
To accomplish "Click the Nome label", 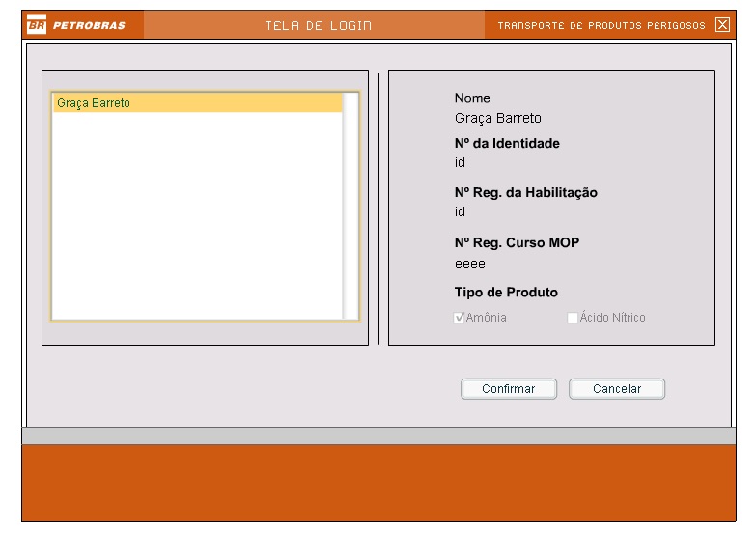I will coord(472,98).
